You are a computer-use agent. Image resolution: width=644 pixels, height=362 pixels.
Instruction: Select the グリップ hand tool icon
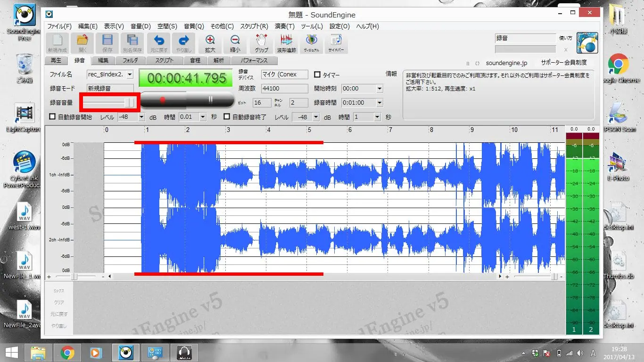tap(261, 43)
